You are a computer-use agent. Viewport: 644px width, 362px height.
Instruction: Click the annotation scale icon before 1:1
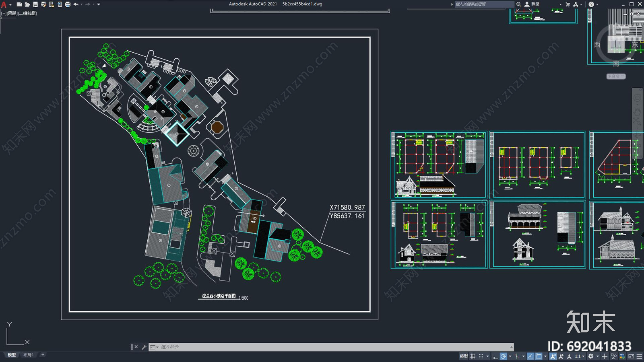tap(569, 356)
